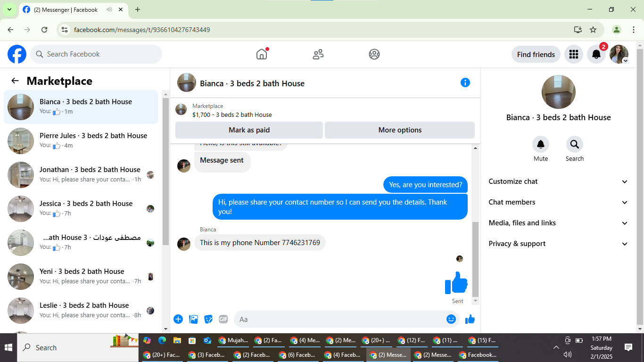Click the Windows taskbar Search box

pyautogui.click(x=78, y=347)
